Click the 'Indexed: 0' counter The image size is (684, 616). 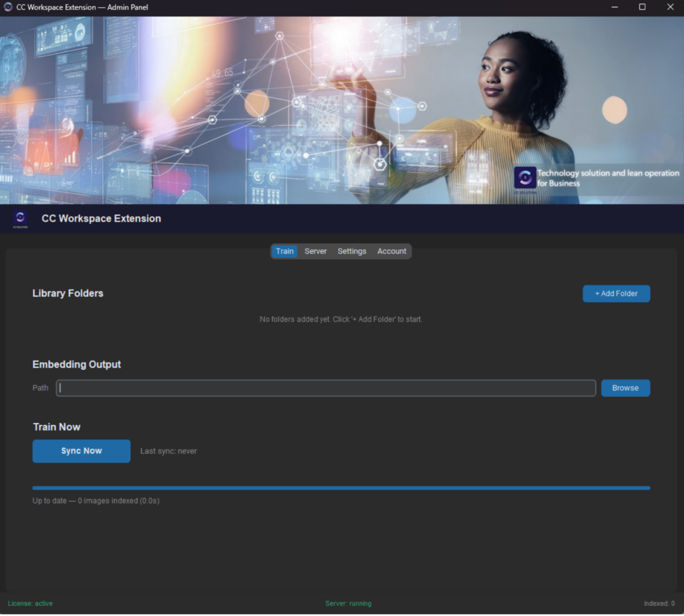pyautogui.click(x=659, y=603)
